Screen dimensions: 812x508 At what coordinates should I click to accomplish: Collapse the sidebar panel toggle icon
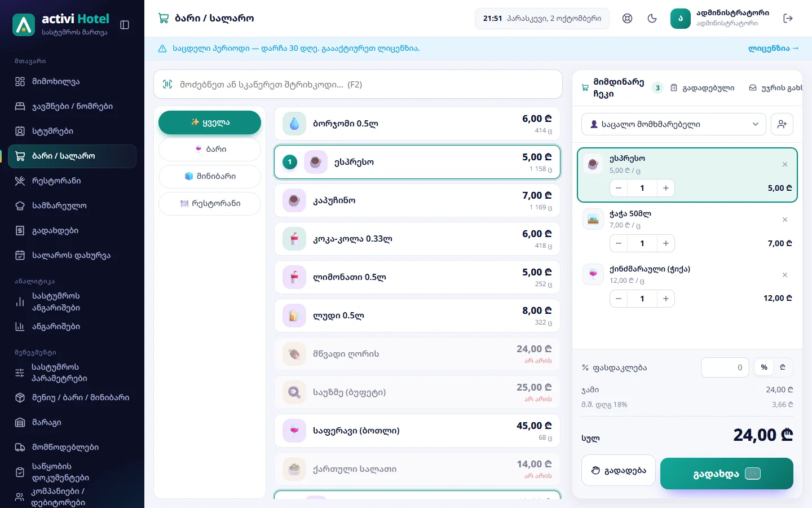125,25
